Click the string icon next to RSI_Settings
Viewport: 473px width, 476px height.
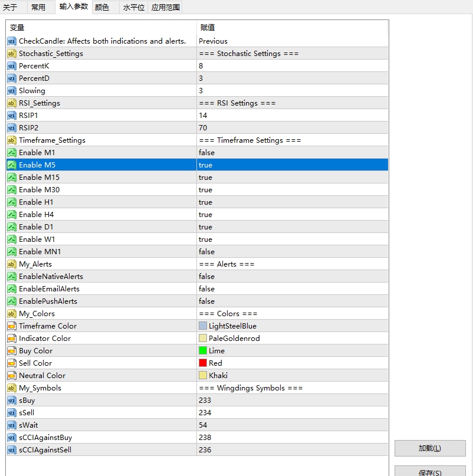point(12,103)
